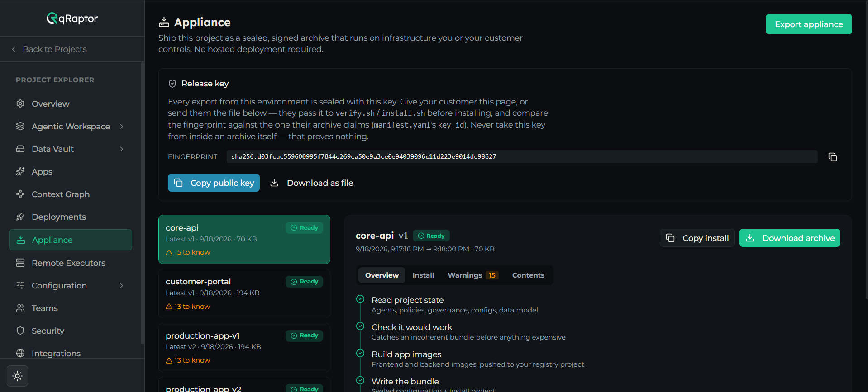Click Copy public key button
The width and height of the screenshot is (868, 392).
pos(214,183)
